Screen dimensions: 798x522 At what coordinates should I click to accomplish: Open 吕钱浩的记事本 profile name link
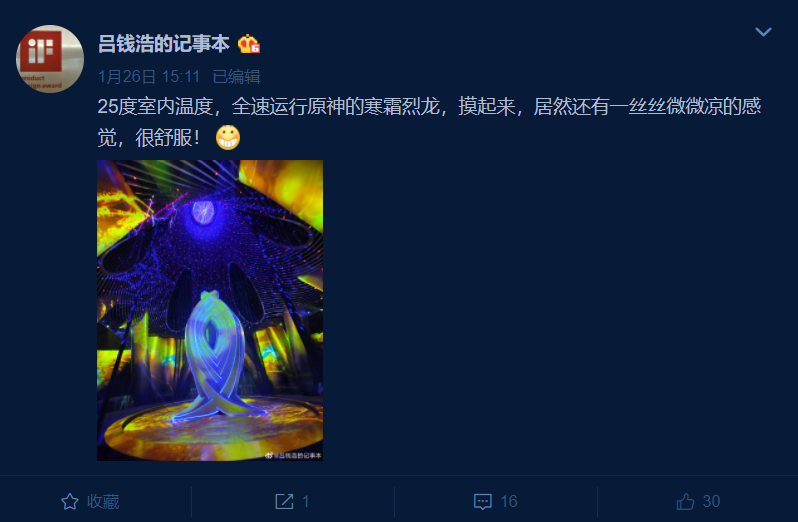pos(163,44)
